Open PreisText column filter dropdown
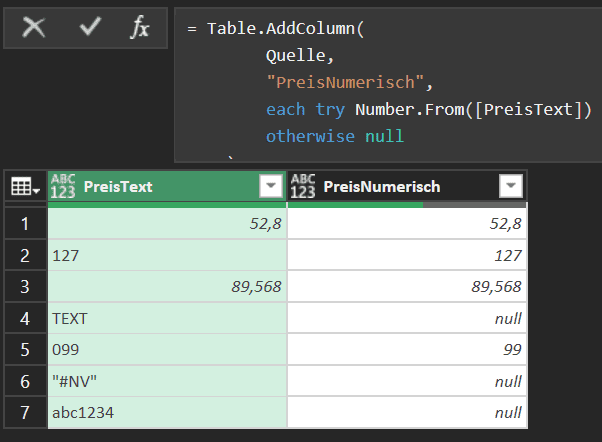The image size is (602, 442). point(270,187)
